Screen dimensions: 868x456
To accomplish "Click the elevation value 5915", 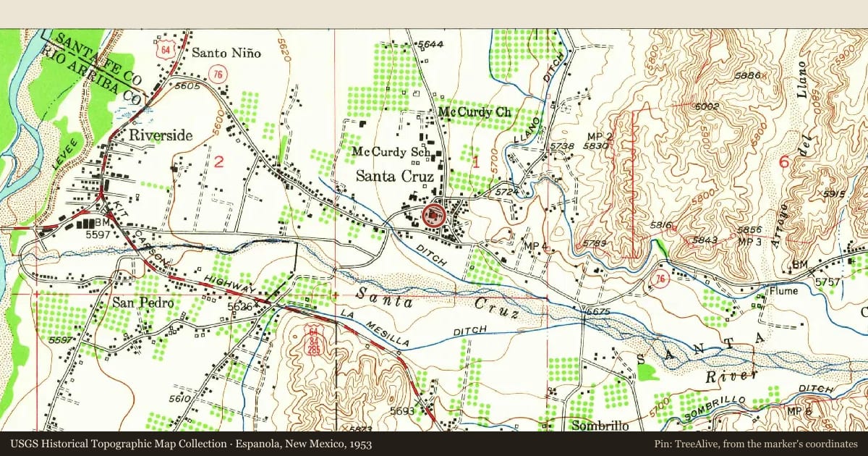I will pos(834,194).
